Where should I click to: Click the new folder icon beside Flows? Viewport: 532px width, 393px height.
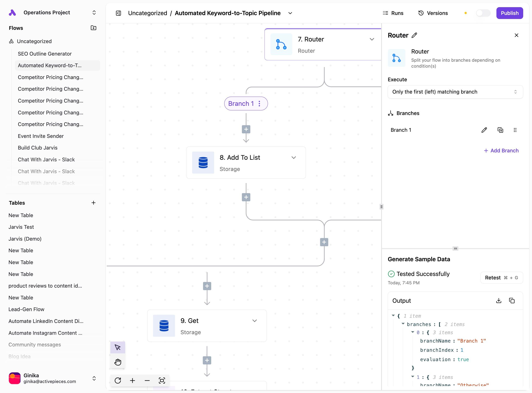tap(93, 28)
